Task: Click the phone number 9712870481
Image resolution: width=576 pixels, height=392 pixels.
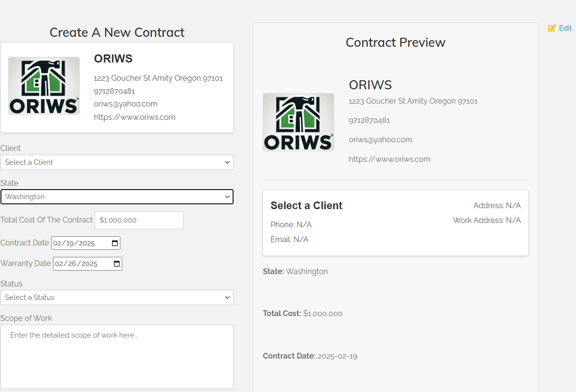Action: 115,91
